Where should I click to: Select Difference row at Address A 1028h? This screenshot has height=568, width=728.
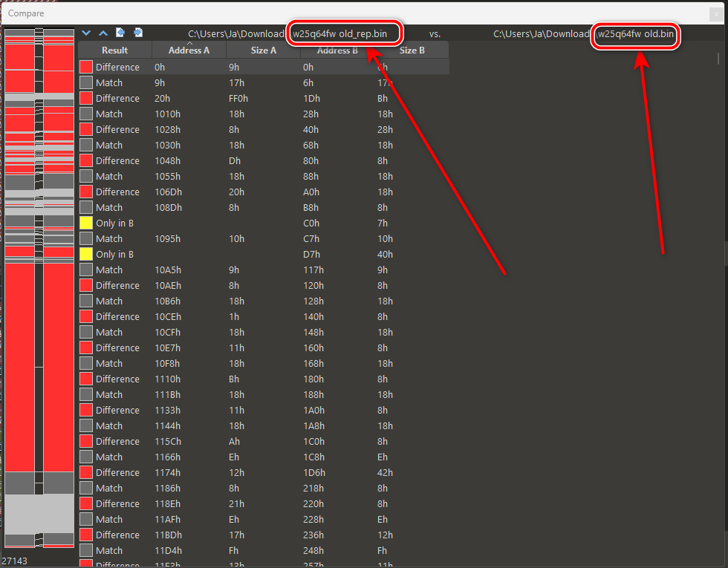264,129
